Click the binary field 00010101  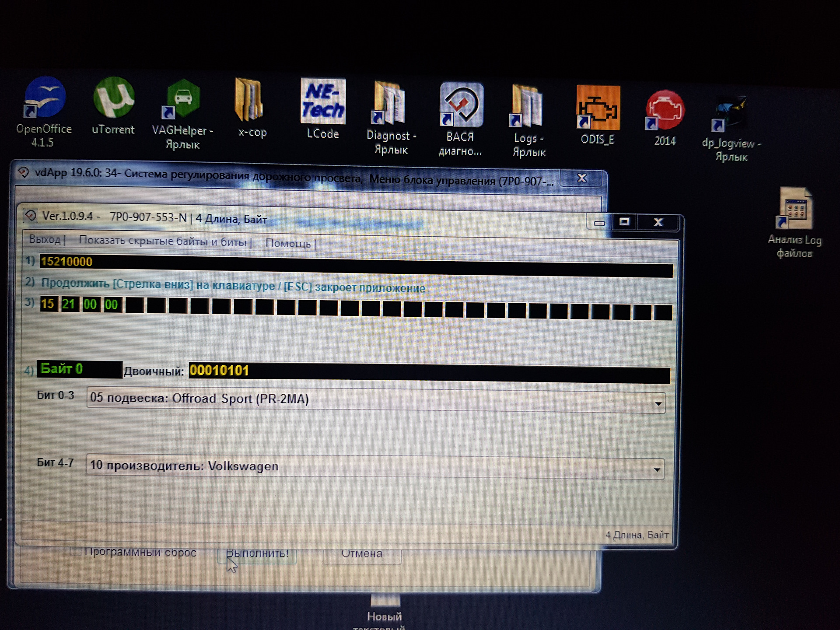(219, 371)
